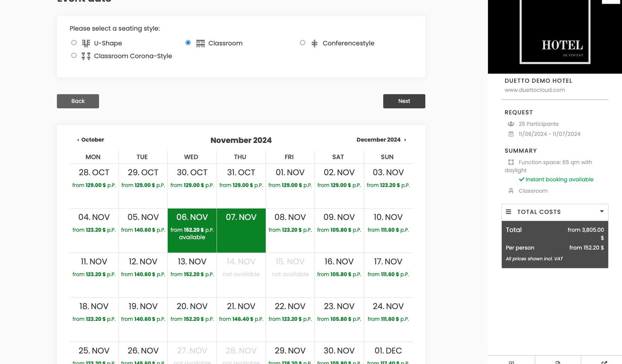This screenshot has height=364, width=622.
Task: Pick 02. NOV date cell
Action: click(x=339, y=186)
